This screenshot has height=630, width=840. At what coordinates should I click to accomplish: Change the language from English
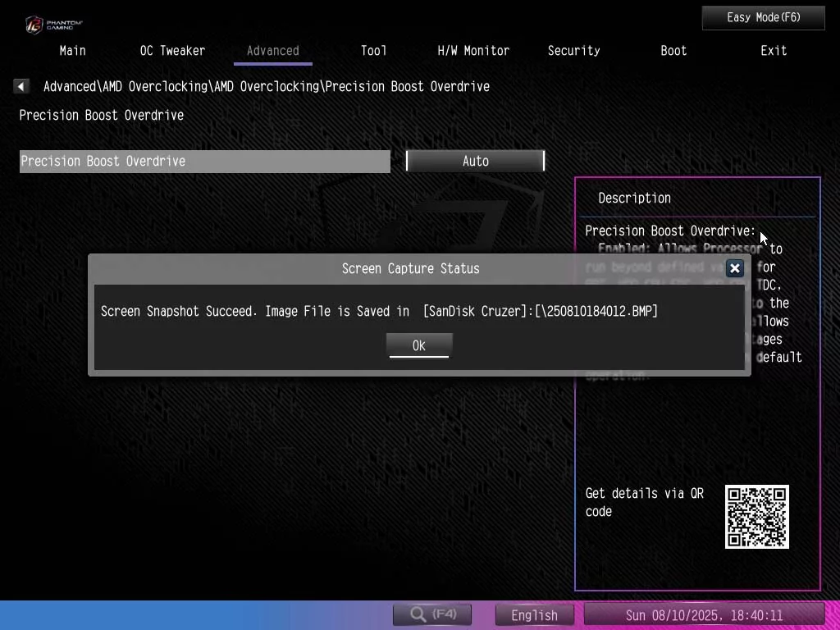[x=534, y=615]
